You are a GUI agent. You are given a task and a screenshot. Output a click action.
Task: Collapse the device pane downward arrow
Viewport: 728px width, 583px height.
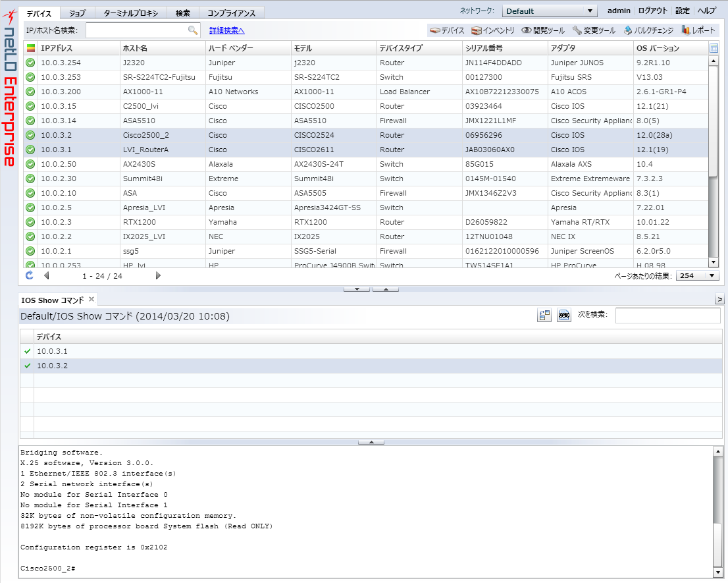(357, 289)
